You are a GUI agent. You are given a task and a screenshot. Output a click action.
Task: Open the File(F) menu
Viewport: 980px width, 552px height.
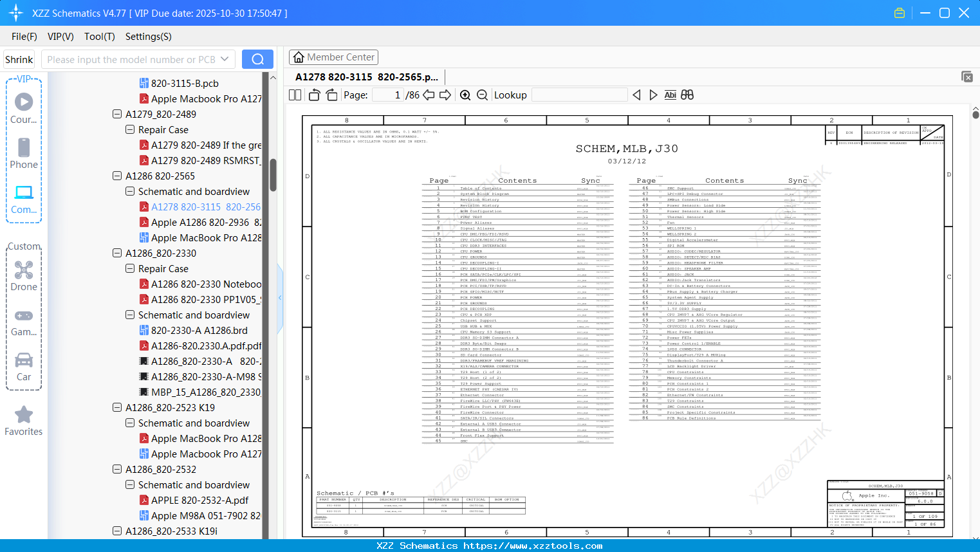coord(24,37)
